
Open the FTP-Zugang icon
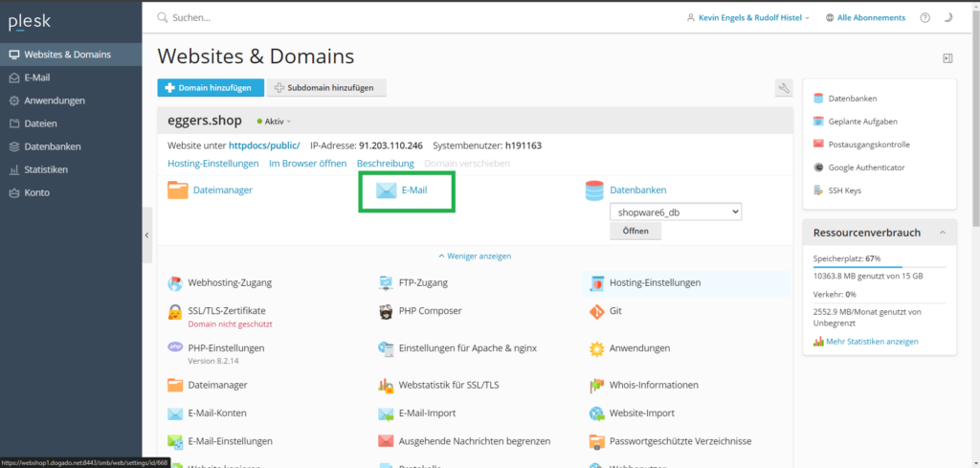386,283
